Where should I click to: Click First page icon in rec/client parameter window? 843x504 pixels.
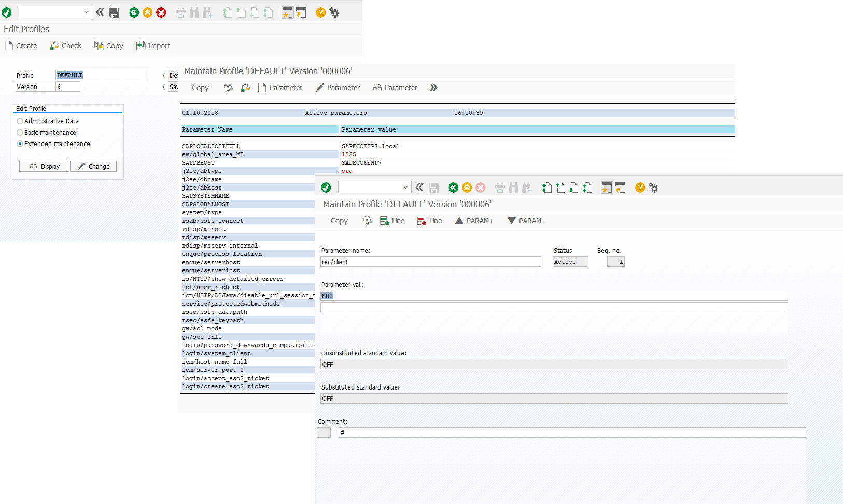[547, 188]
